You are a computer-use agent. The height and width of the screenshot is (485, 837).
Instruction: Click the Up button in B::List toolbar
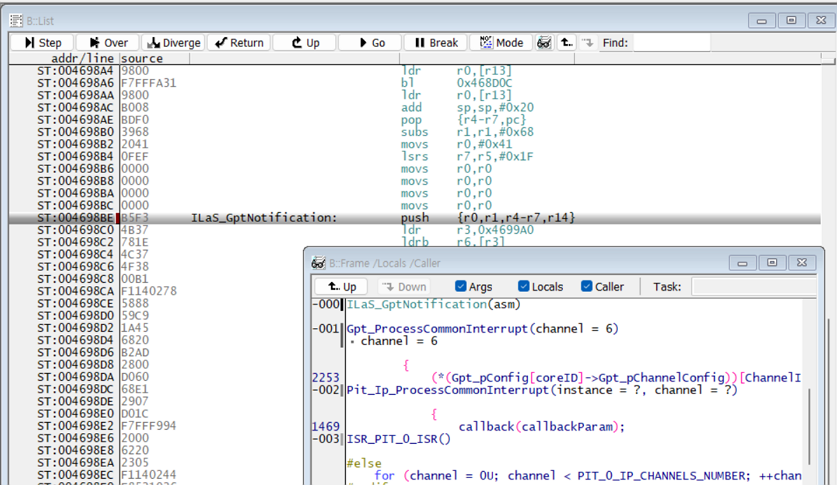[x=305, y=43]
